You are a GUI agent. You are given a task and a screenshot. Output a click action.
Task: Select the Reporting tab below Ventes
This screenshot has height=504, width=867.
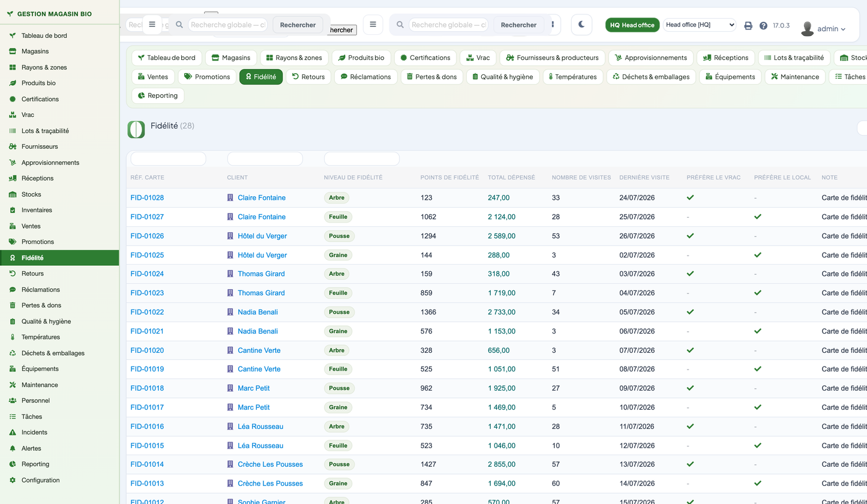pos(158,95)
